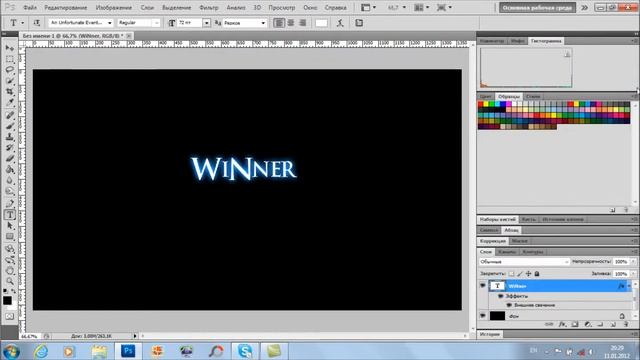Open the Изображение menu

(x=113, y=7)
